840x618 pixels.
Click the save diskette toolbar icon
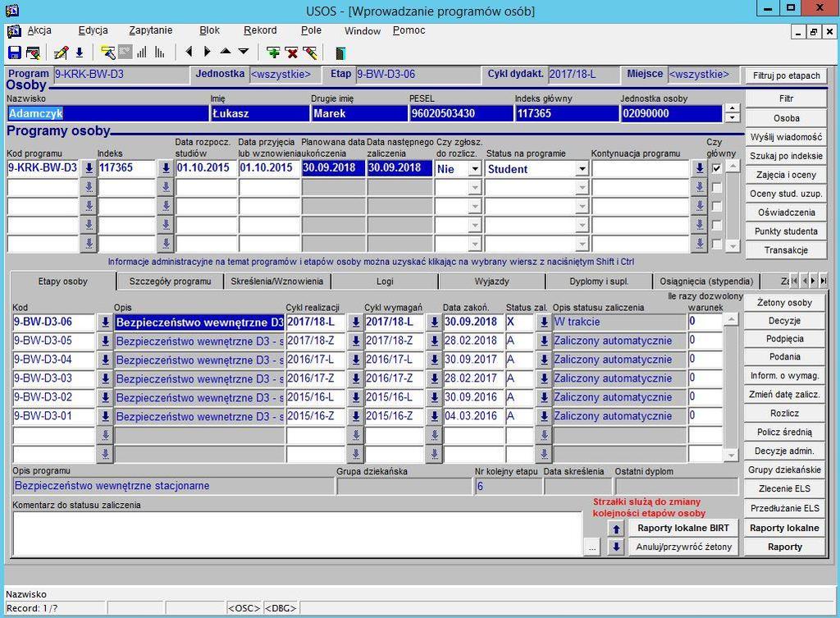click(x=15, y=53)
